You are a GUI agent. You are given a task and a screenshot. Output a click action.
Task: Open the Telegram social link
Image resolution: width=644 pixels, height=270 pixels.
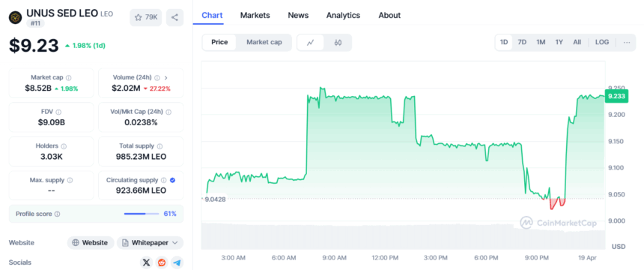pos(177,262)
